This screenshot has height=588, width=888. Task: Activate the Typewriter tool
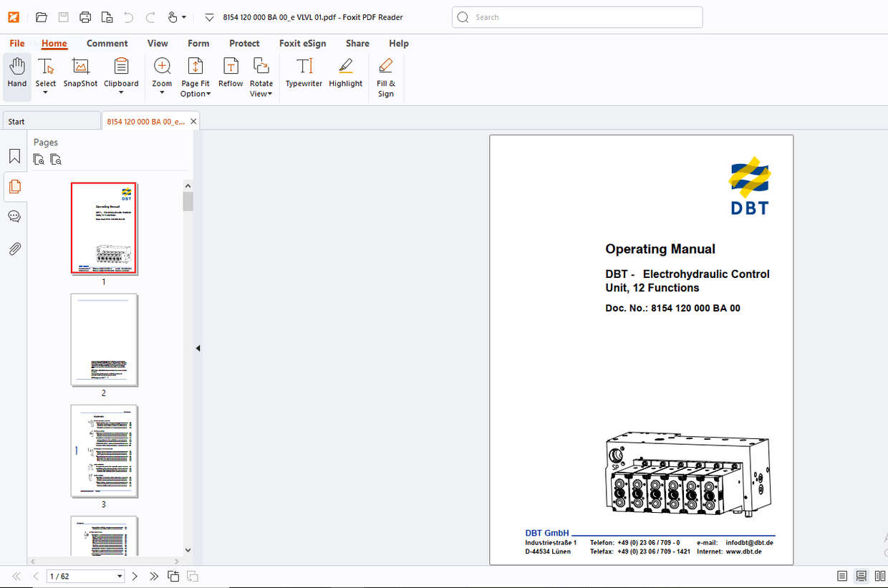pyautogui.click(x=304, y=67)
